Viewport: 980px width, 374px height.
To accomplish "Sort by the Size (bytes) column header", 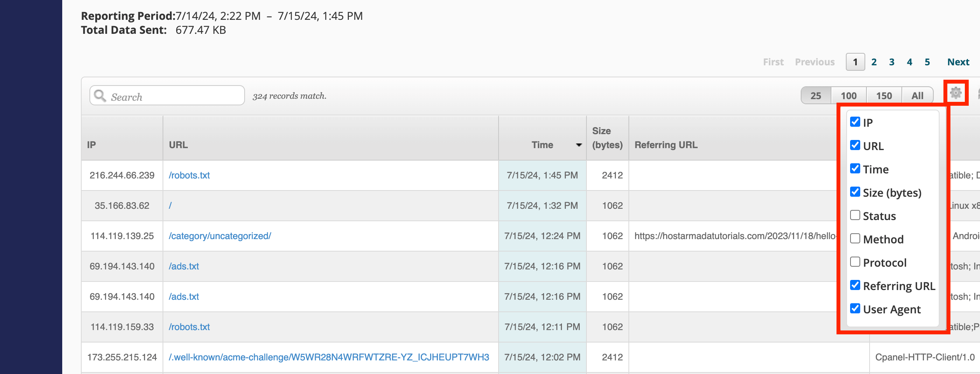I will click(x=607, y=138).
